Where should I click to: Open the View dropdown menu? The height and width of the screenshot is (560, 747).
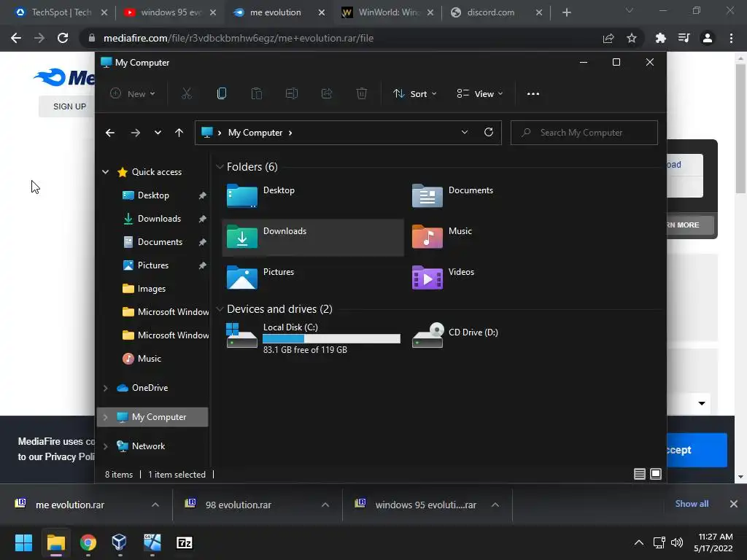[x=480, y=94]
